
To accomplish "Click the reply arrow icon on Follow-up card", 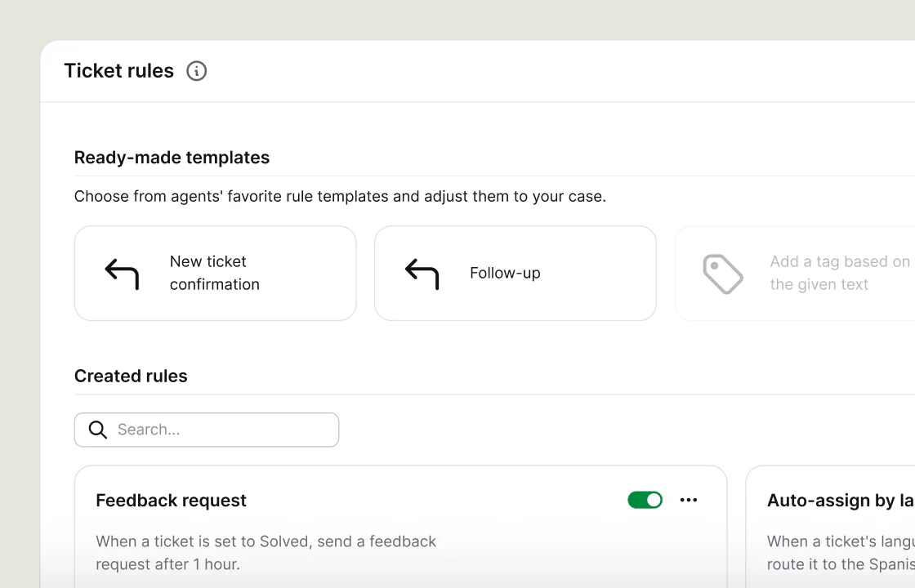I will pyautogui.click(x=422, y=274).
